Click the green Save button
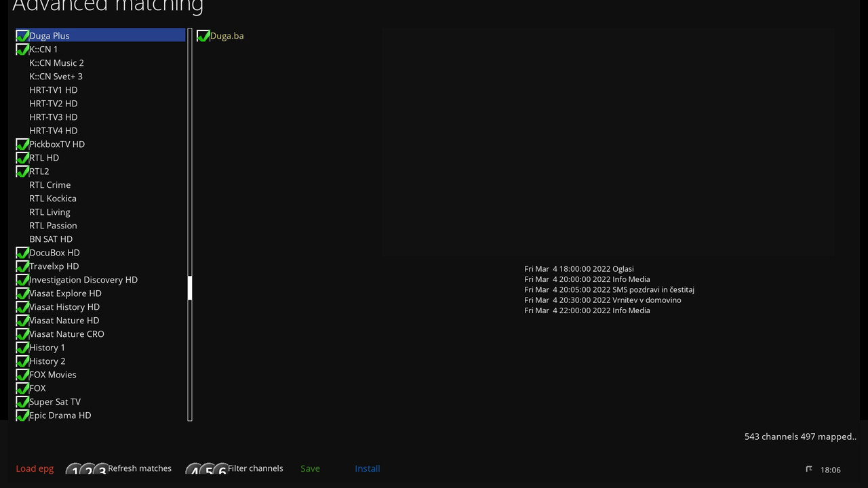The height and width of the screenshot is (488, 868). [310, 468]
